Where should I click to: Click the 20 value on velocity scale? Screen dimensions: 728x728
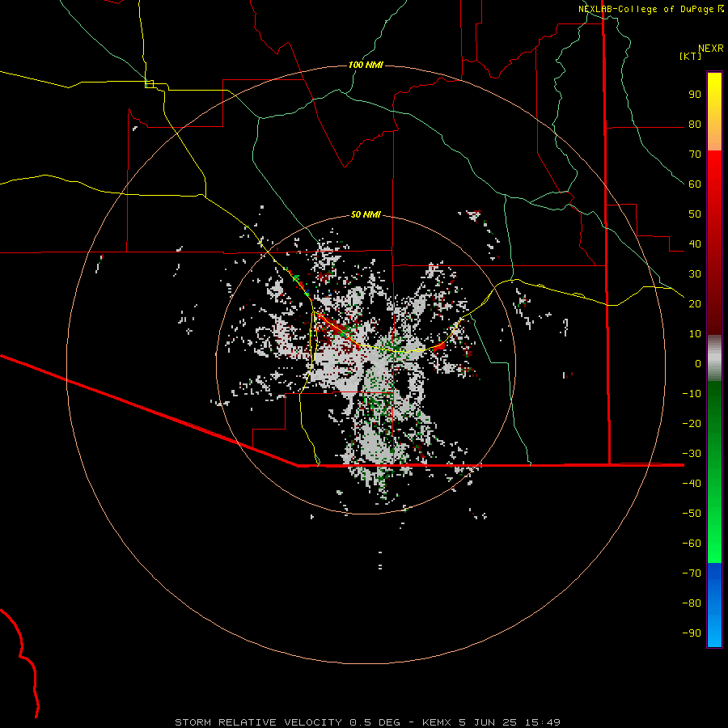coord(695,304)
